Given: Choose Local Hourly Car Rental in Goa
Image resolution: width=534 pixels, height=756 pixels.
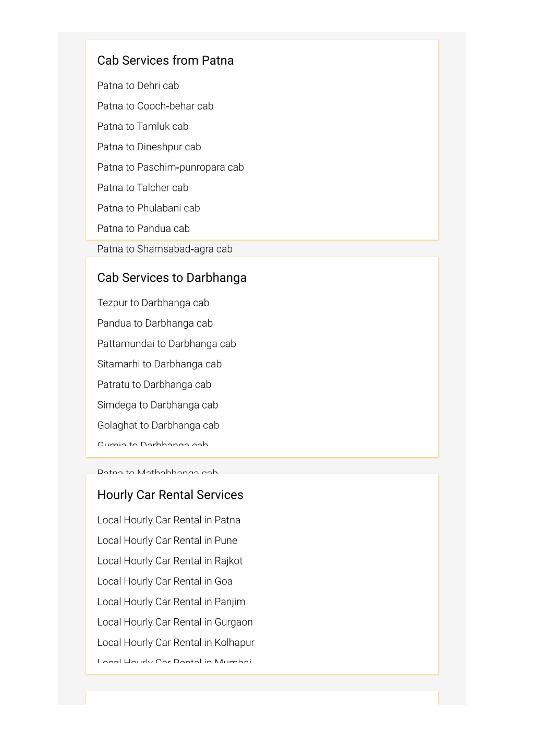Looking at the screenshot, I should [165, 581].
